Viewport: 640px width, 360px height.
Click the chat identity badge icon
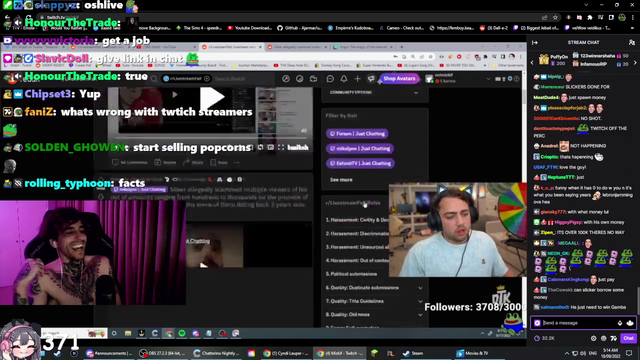coord(537,323)
